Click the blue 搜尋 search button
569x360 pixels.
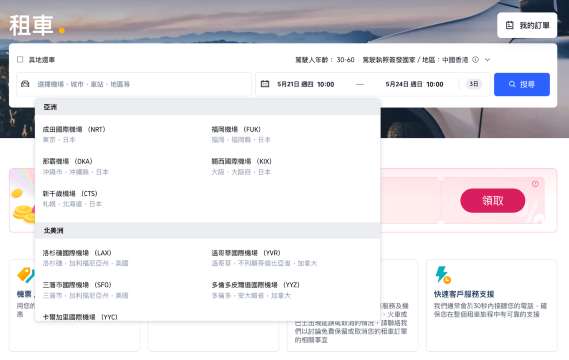[x=522, y=85]
